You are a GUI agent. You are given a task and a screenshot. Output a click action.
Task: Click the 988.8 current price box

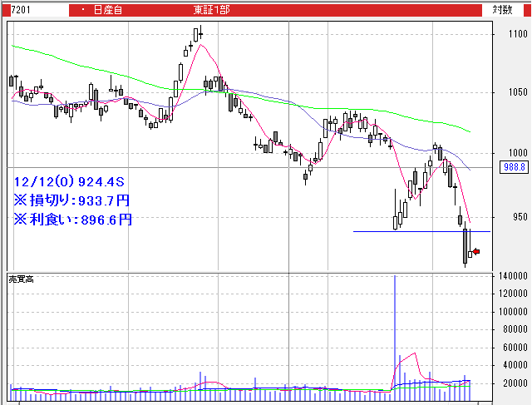coord(515,167)
